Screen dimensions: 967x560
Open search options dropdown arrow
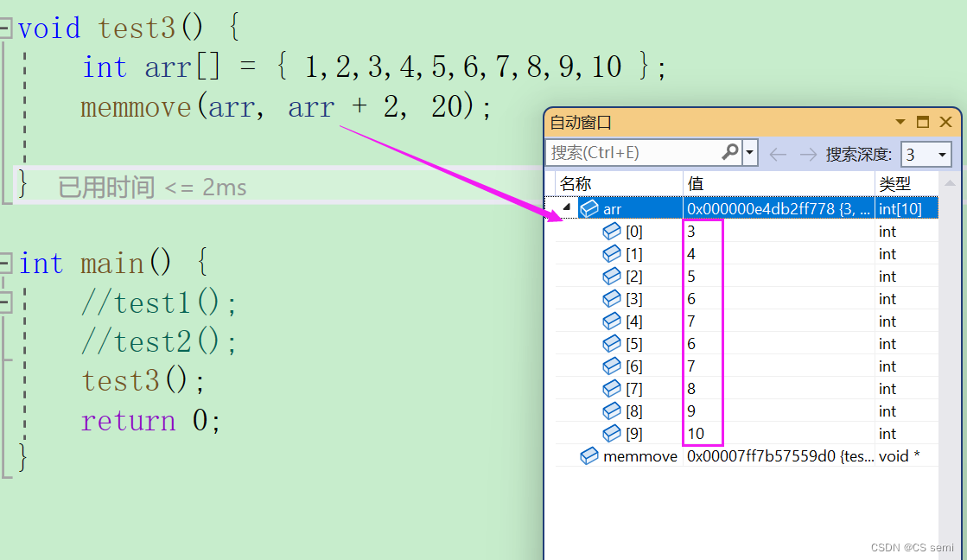coord(750,152)
